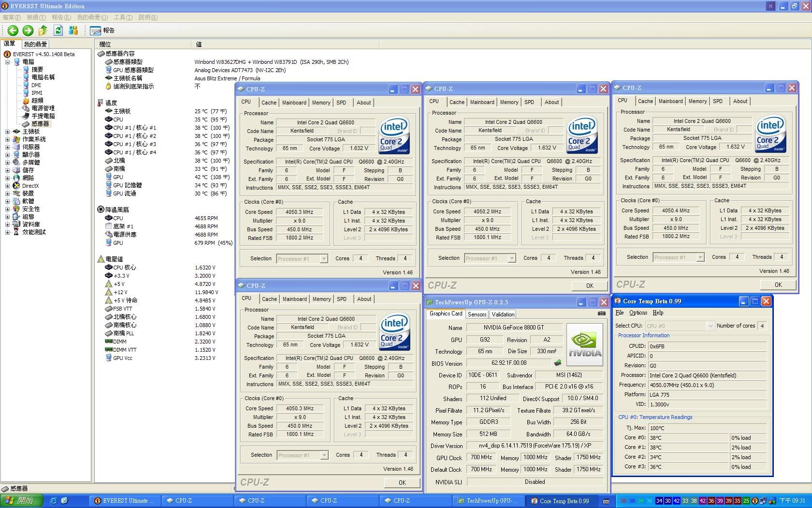
Task: Click the 裝置 devices icon in tree
Action: (x=16, y=194)
